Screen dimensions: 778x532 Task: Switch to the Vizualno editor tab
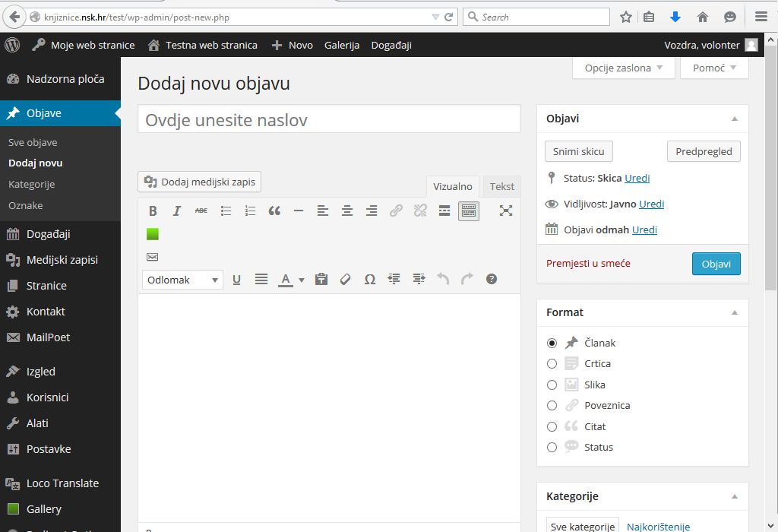453,187
